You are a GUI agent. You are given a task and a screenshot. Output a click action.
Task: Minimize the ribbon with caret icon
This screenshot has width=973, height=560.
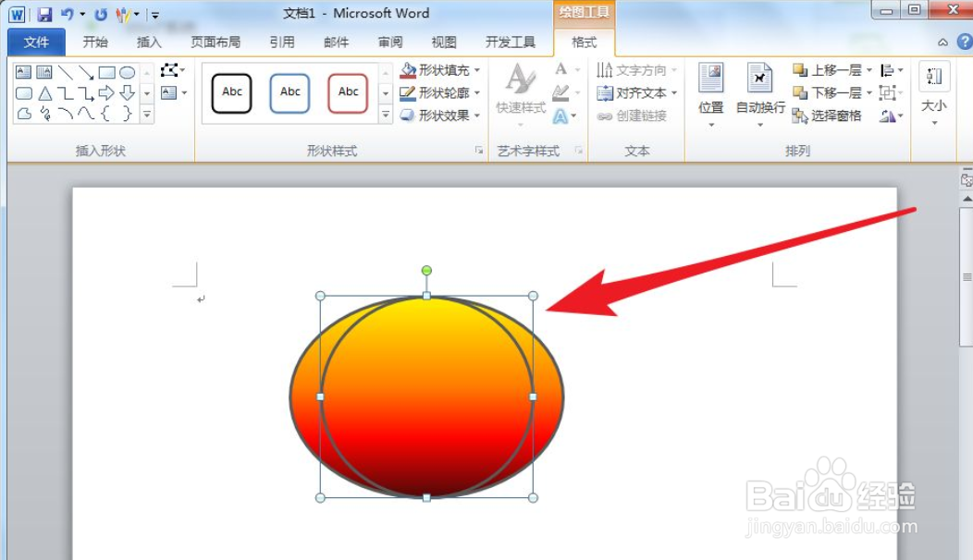point(942,43)
